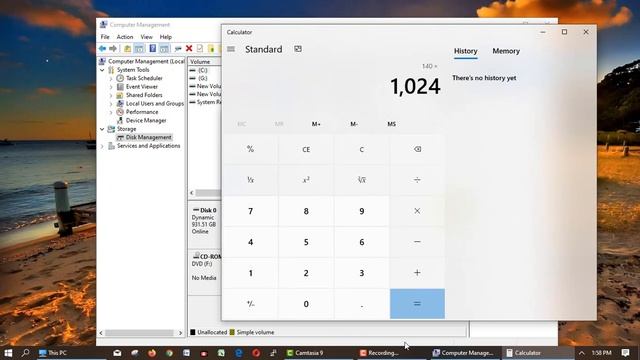640x360 pixels.
Task: Open the taskbar search icon
Action: [x=25, y=353]
